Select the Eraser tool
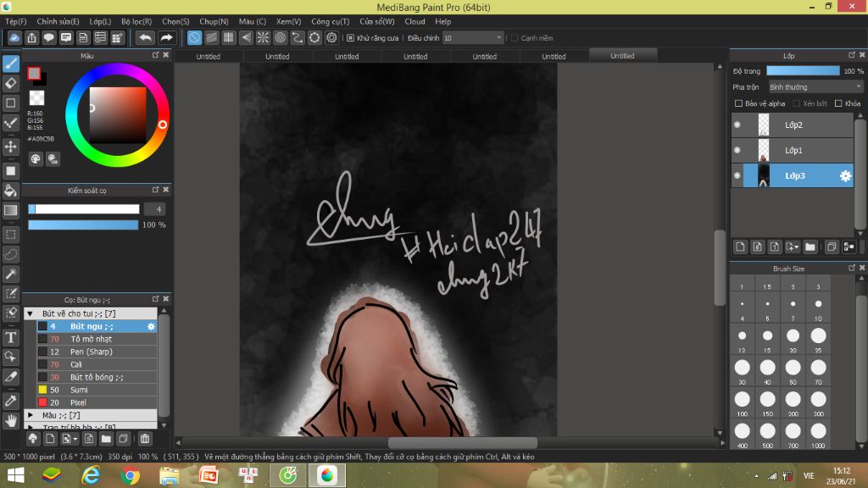Image resolution: width=868 pixels, height=488 pixels. point(11,84)
